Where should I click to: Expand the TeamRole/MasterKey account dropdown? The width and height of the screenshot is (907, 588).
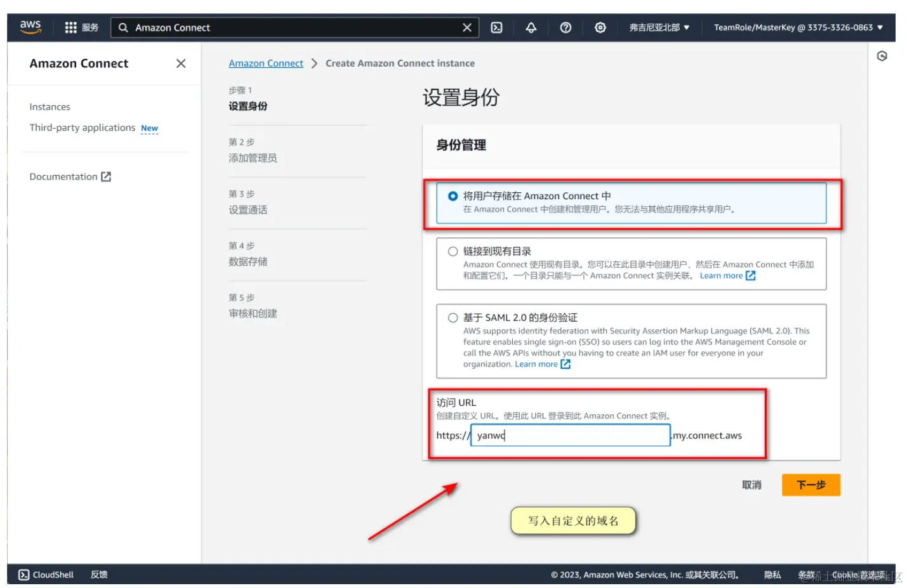[x=798, y=27]
